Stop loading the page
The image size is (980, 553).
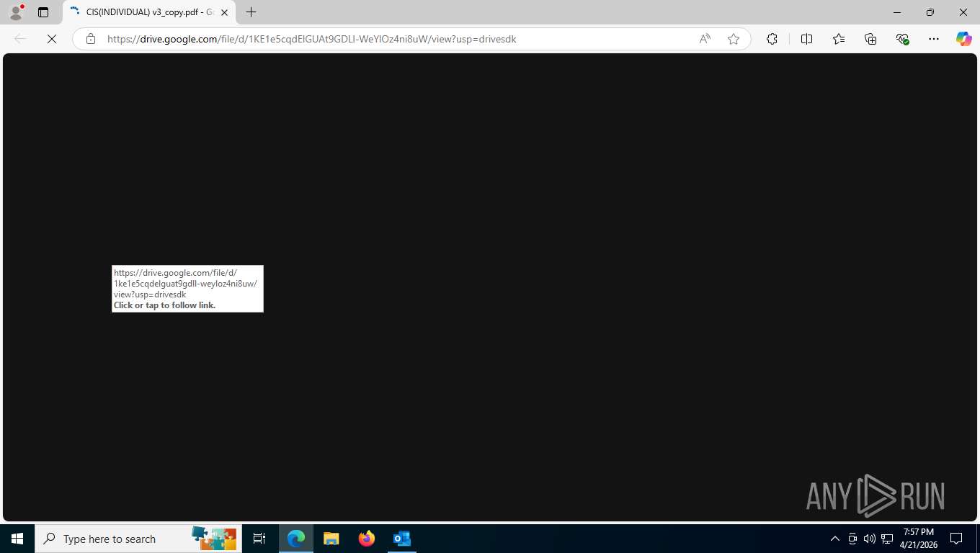[x=52, y=39]
